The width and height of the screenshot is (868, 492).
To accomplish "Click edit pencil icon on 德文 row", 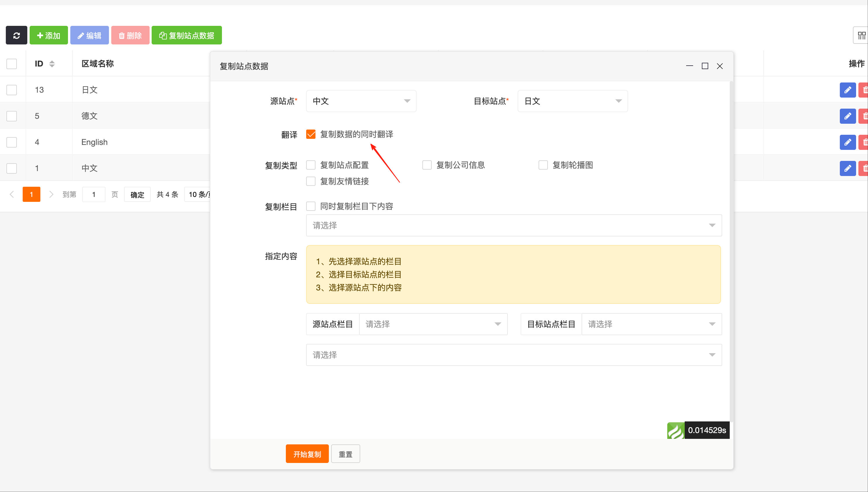I will (x=848, y=116).
